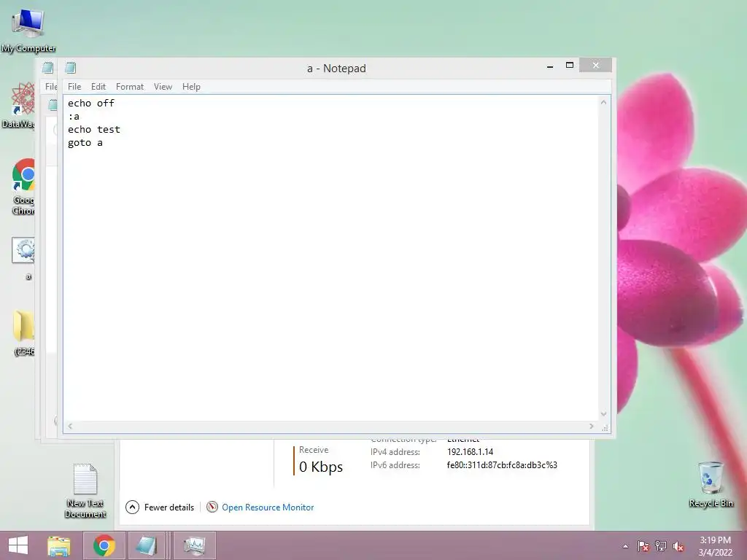This screenshot has height=560, width=747.
Task: Place cursor in 'echo off' line
Action: point(91,104)
